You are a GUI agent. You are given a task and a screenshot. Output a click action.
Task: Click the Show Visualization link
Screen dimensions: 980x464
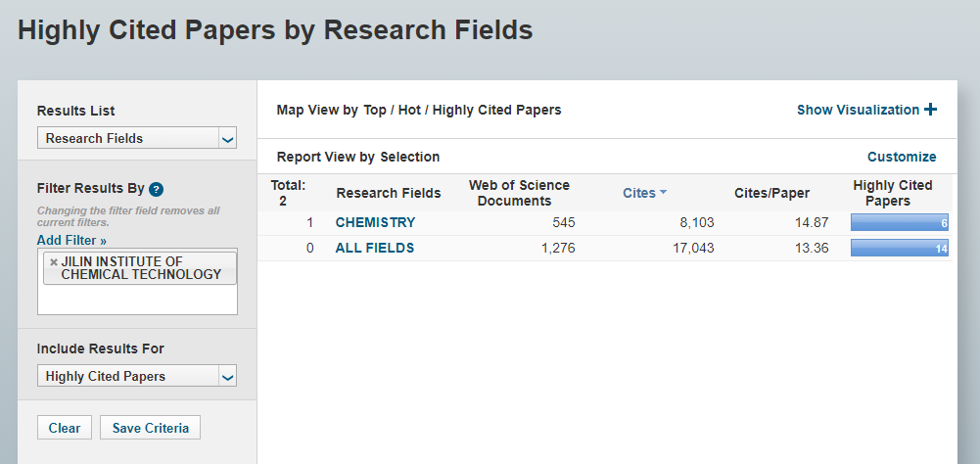[858, 110]
